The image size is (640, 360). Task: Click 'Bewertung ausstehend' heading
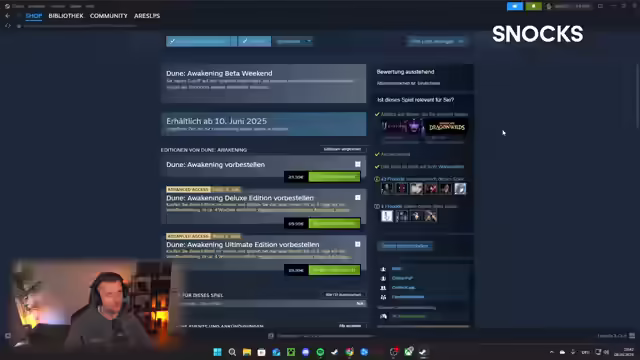coord(405,72)
